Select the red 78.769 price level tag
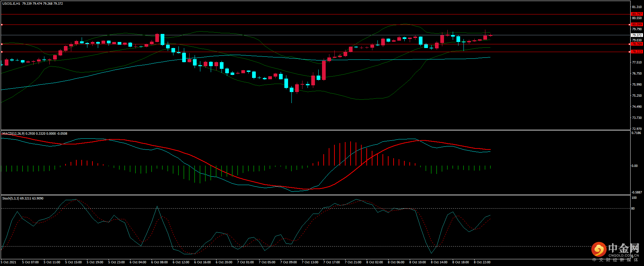 (x=637, y=44)
